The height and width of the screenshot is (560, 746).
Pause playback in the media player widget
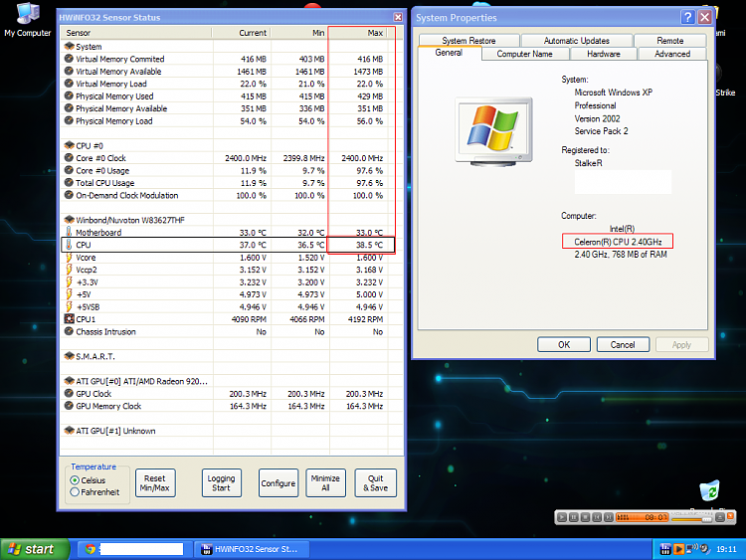coord(574,517)
